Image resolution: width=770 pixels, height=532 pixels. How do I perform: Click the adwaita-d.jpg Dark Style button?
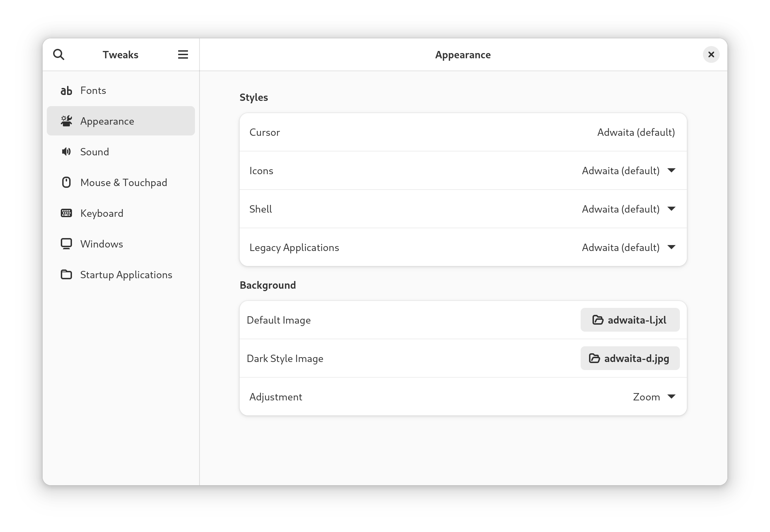coord(630,358)
